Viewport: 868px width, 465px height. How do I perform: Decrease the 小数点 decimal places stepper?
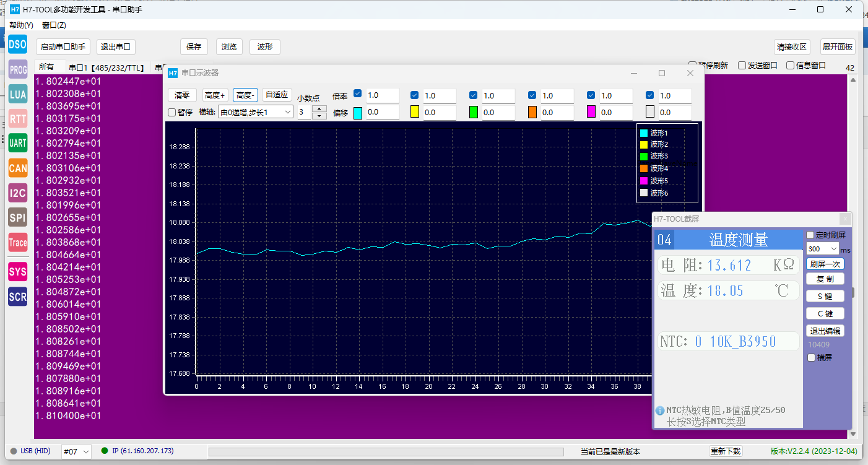[x=319, y=116]
